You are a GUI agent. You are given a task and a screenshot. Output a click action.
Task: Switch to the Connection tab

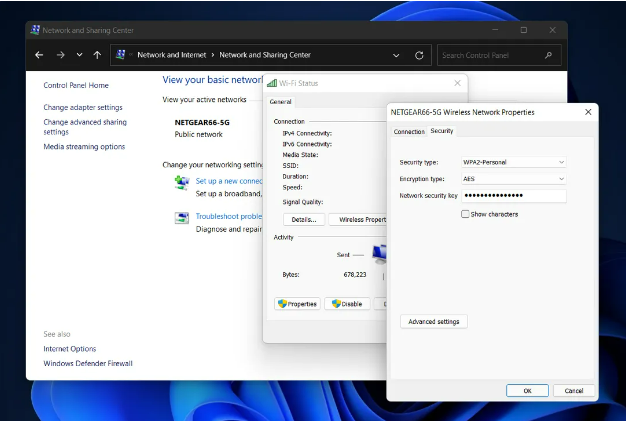coord(408,131)
